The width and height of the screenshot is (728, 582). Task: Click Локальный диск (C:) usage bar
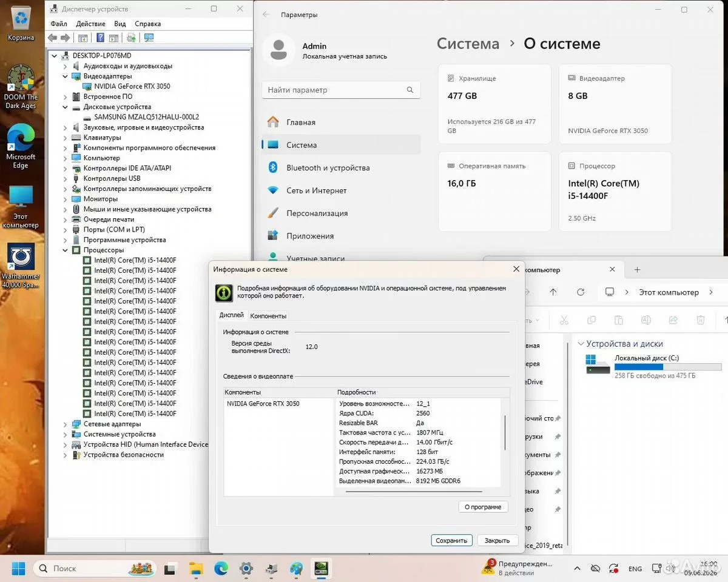coord(668,367)
